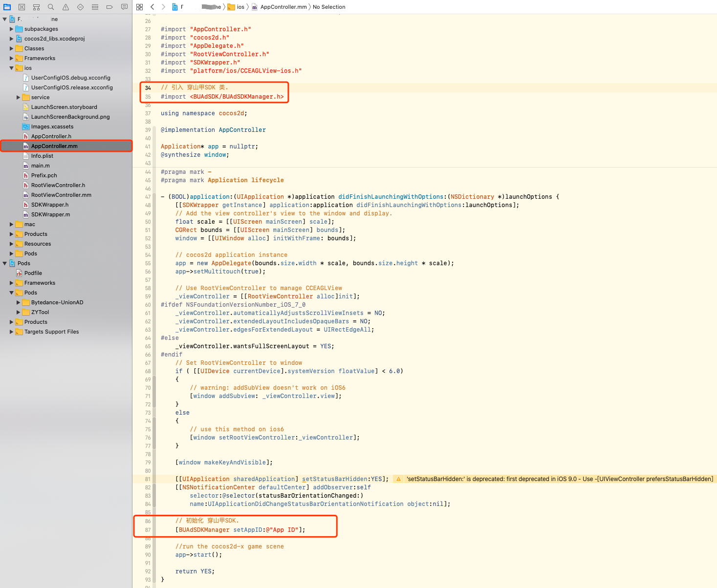
Task: Open the Symbol navigator icon
Action: point(36,7)
